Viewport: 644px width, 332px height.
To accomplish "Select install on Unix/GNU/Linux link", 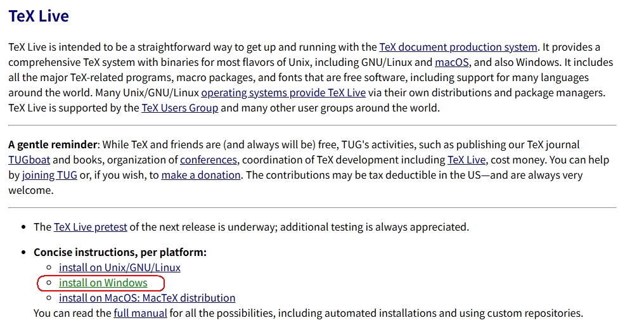I will 120,267.
